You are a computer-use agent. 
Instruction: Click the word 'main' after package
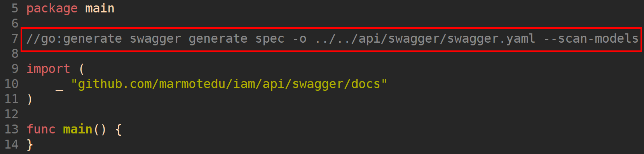click(100, 8)
